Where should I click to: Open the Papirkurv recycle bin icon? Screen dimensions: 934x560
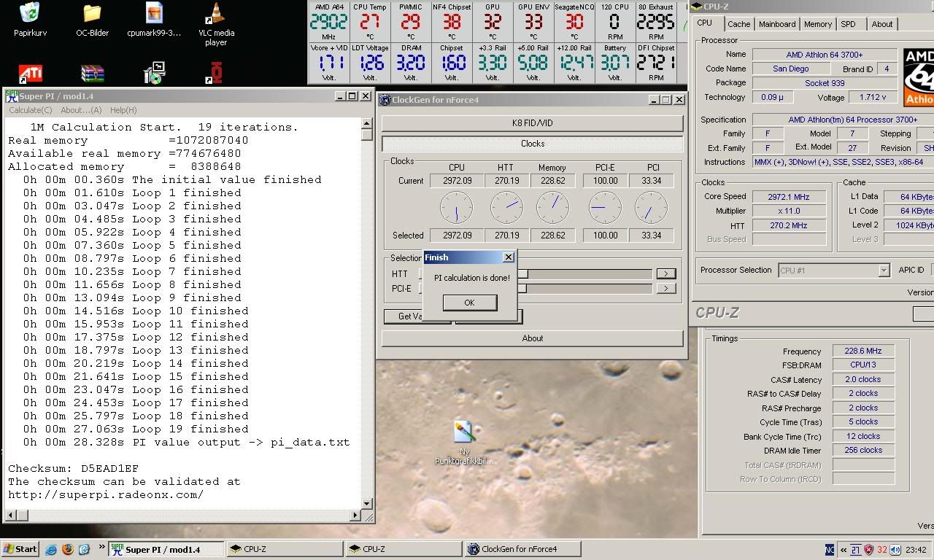click(x=29, y=20)
